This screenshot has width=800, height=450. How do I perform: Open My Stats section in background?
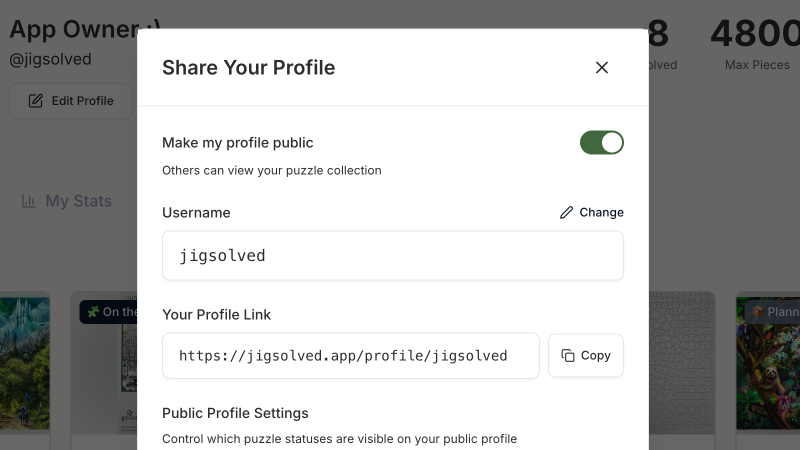point(67,201)
